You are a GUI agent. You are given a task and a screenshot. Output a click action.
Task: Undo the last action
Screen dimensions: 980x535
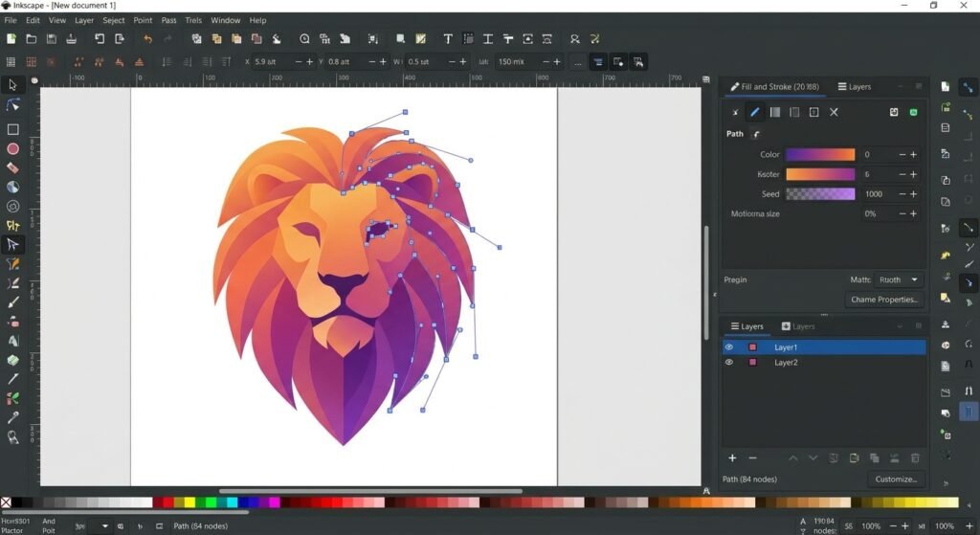(147, 38)
